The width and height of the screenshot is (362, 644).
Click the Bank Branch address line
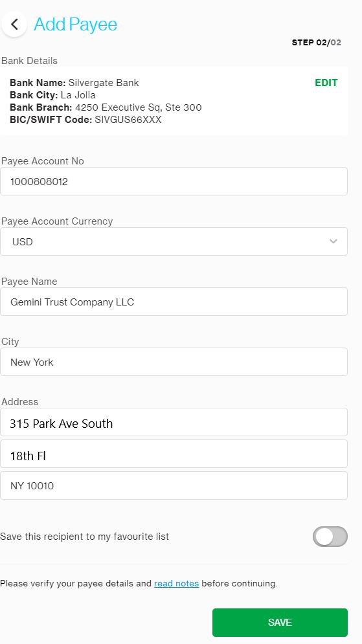(106, 107)
